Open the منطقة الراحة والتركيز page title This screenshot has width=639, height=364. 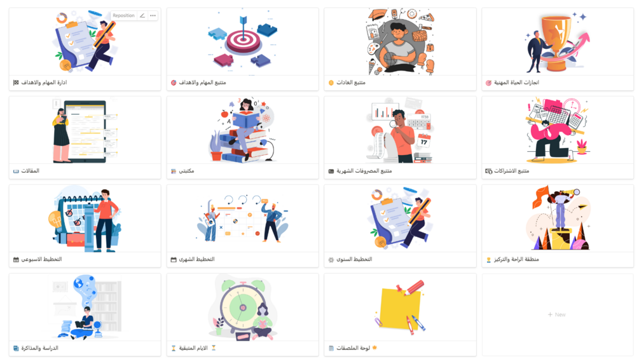coord(516,259)
